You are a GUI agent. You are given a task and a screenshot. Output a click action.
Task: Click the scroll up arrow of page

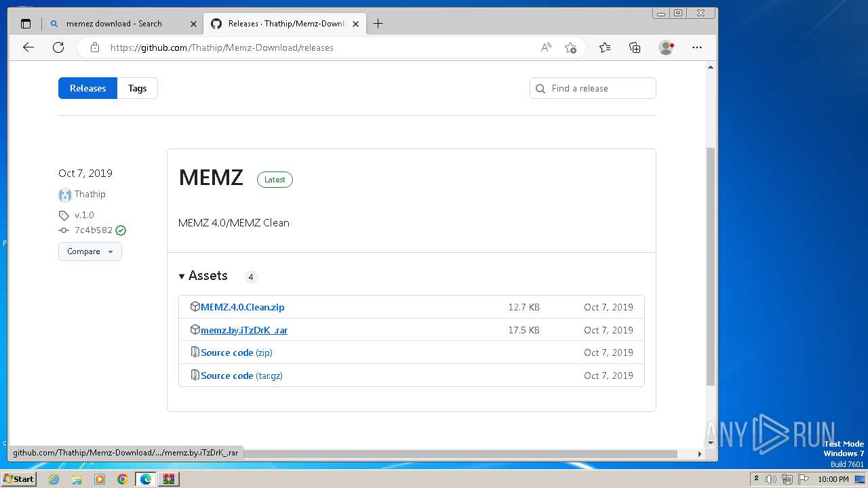point(711,67)
